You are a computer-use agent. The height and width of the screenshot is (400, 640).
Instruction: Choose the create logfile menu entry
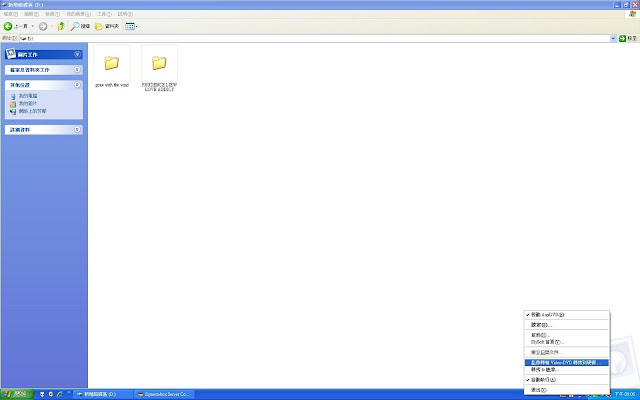pyautogui.click(x=567, y=352)
